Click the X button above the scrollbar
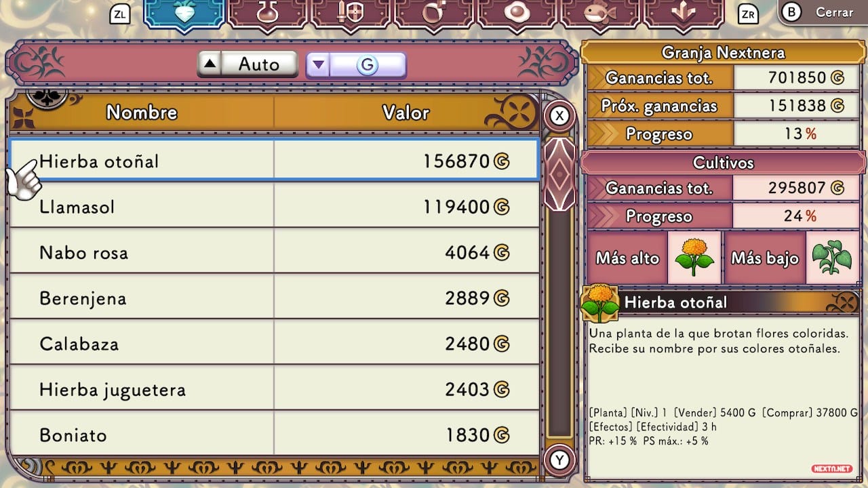The image size is (868, 488). pos(559,116)
